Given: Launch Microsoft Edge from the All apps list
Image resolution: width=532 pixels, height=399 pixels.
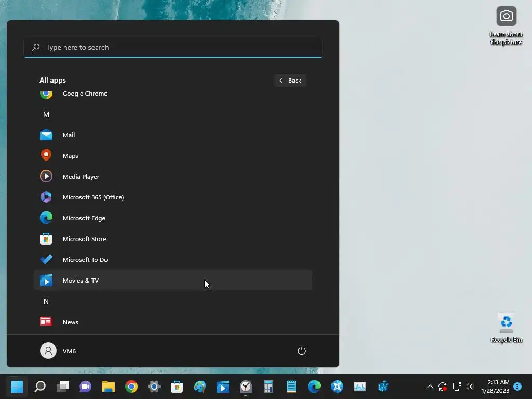Looking at the screenshot, I should click(172, 218).
